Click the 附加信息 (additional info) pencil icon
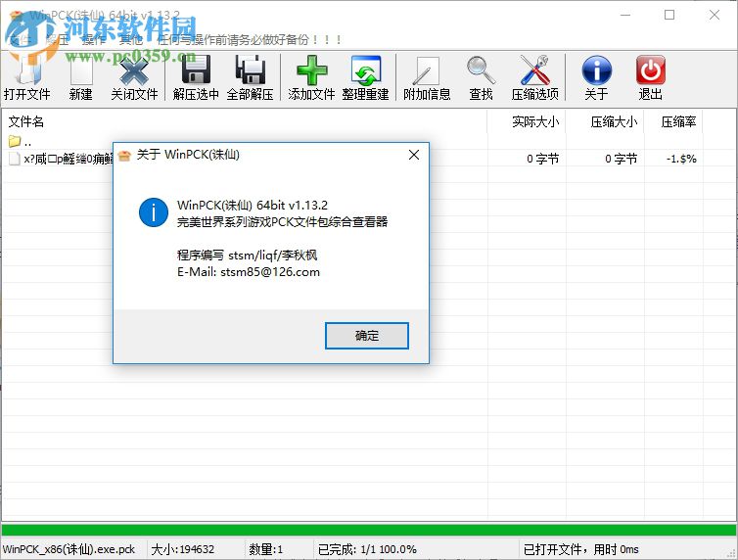Screen dimensions: 738x560 click(x=427, y=70)
